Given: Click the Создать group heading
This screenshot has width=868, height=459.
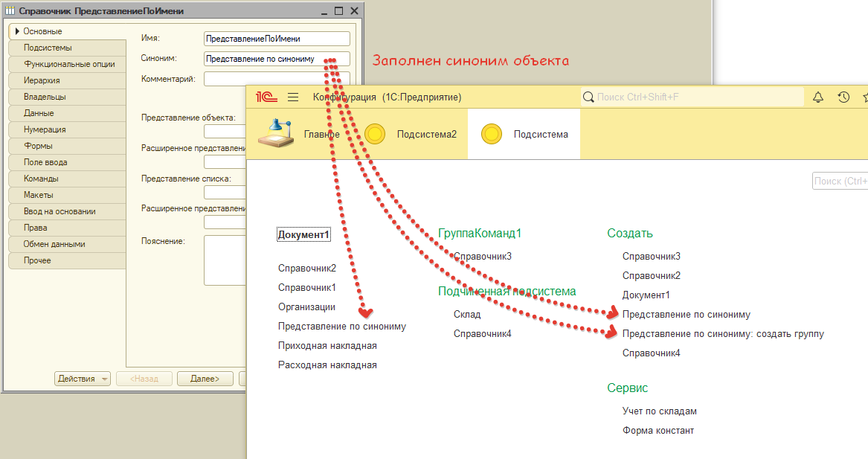Looking at the screenshot, I should [x=629, y=233].
